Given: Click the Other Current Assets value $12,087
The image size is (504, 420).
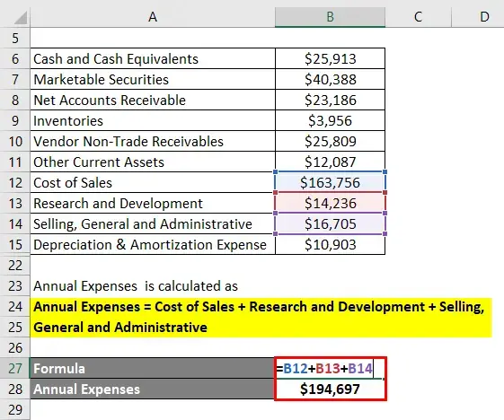Looking at the screenshot, I should point(330,162).
